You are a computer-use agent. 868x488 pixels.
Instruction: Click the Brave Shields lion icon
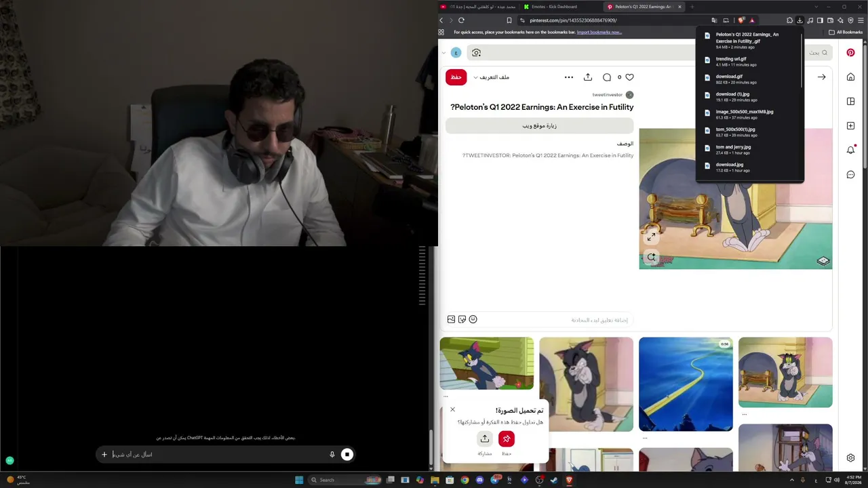pos(741,20)
